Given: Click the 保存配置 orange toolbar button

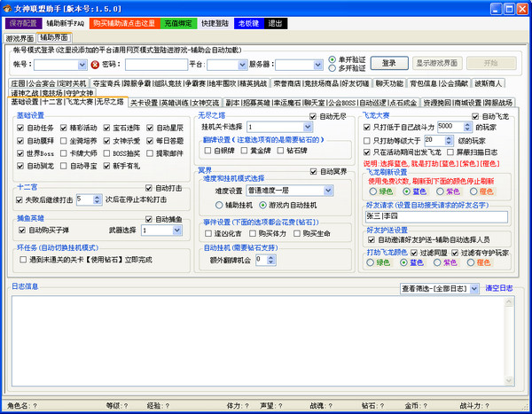Looking at the screenshot, I should 22,23.
